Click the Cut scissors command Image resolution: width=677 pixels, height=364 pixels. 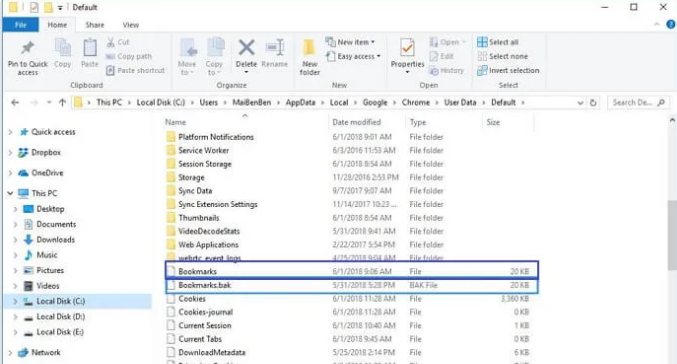point(118,42)
